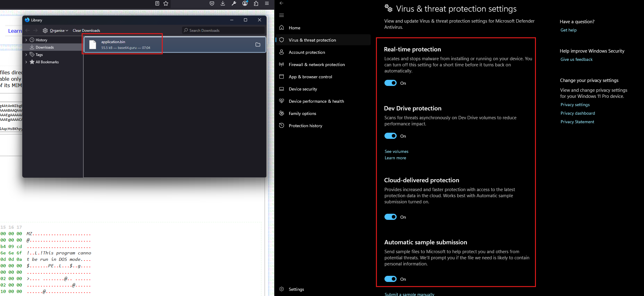Screen dimensions: 644x296
Task: Click Clear Downloads button
Action: point(86,31)
